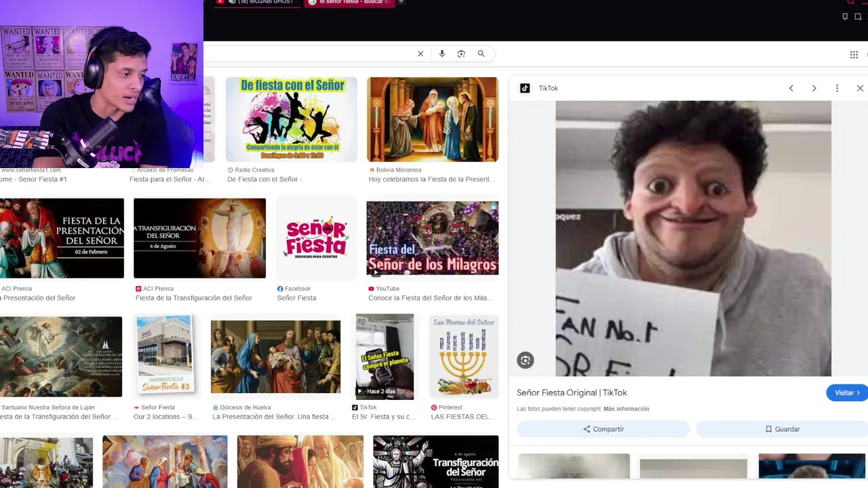Click the 'Bolivia Misionera' source label

(x=399, y=170)
